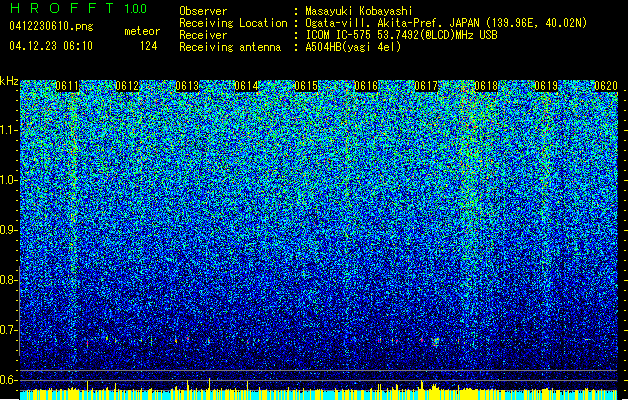The image size is (629, 400).
Task: Click the 0.8 frequency axis label
Action: coord(7,280)
